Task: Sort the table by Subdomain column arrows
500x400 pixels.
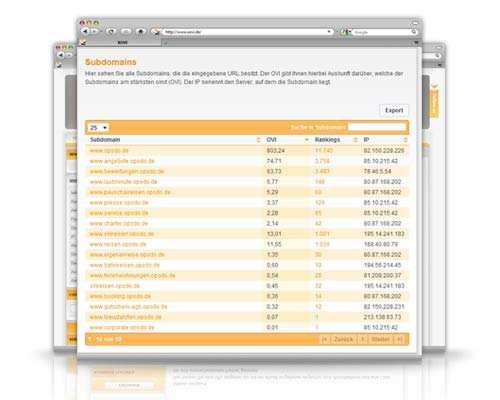Action: pyautogui.click(x=258, y=140)
